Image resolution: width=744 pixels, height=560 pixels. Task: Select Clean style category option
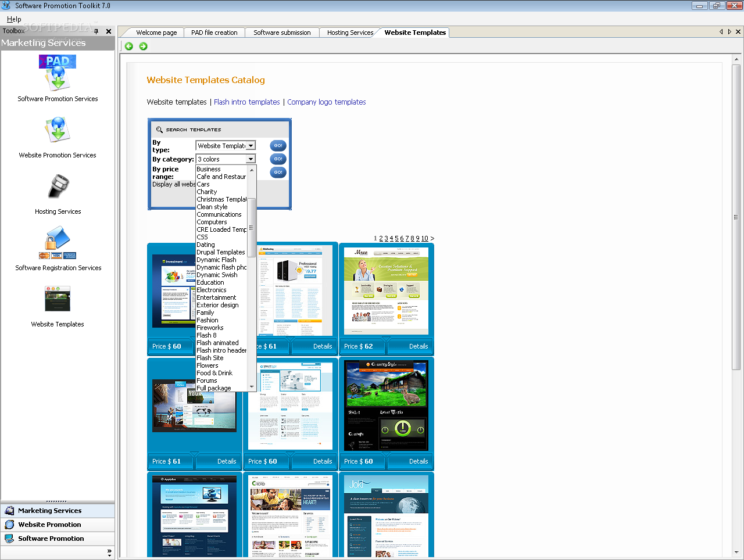(222, 207)
